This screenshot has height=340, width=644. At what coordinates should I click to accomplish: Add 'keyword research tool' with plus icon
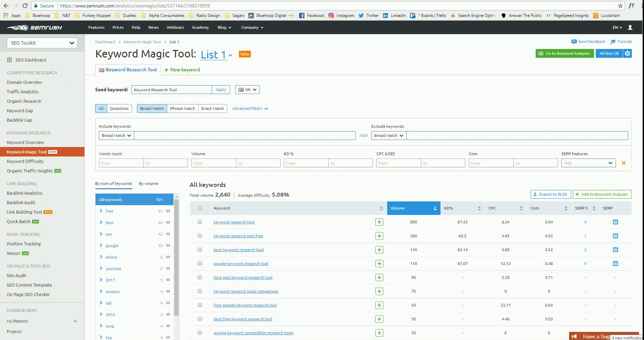tap(379, 222)
